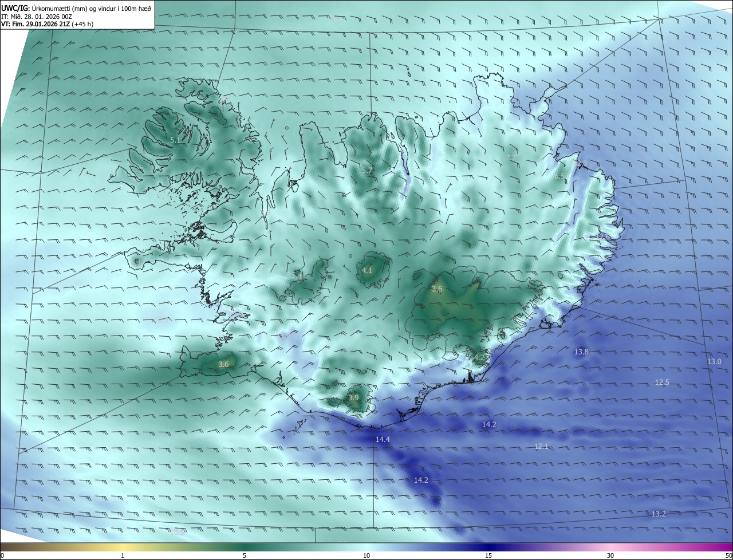Select the 4.1 value on the glacier
The image size is (733, 560).
click(x=367, y=270)
